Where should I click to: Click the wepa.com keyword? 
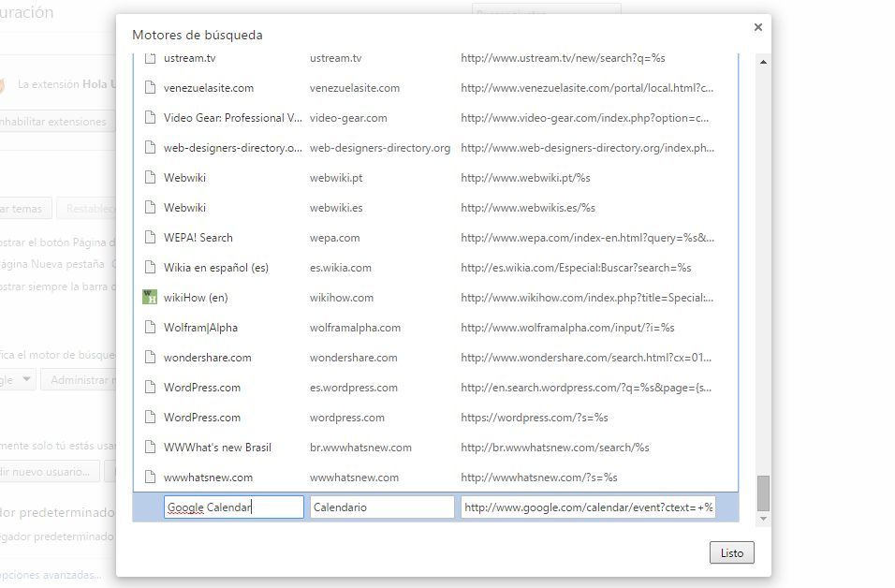tap(335, 238)
